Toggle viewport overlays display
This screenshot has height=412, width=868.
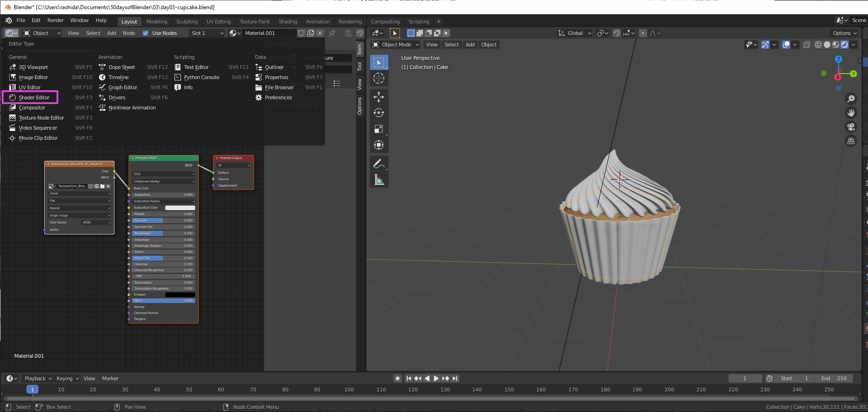point(786,45)
